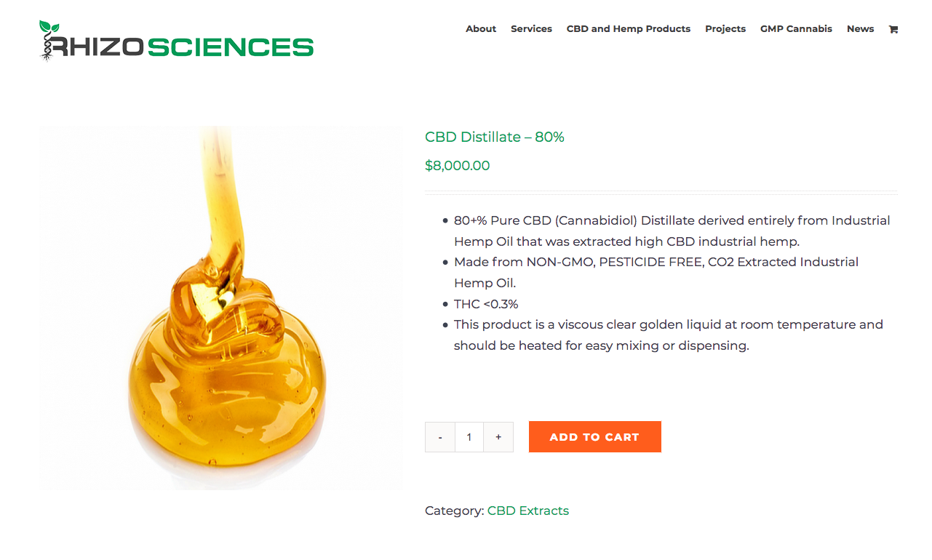Open the News section
Screen dimensions: 932x560
860,29
